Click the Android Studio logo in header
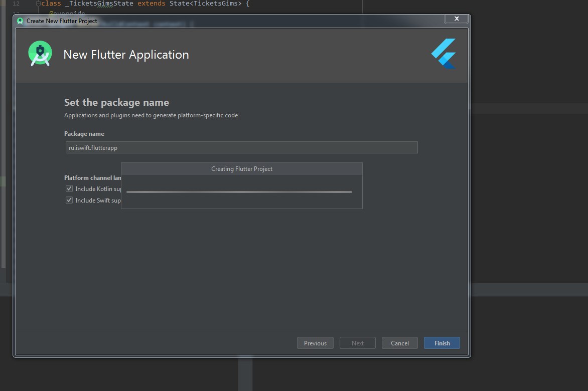Image resolution: width=588 pixels, height=391 pixels. (40, 54)
